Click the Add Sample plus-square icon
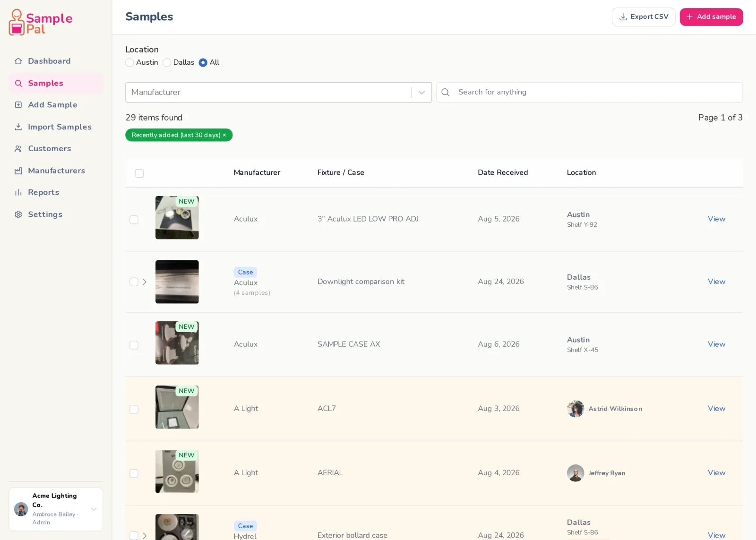The height and width of the screenshot is (540, 756). click(x=18, y=105)
